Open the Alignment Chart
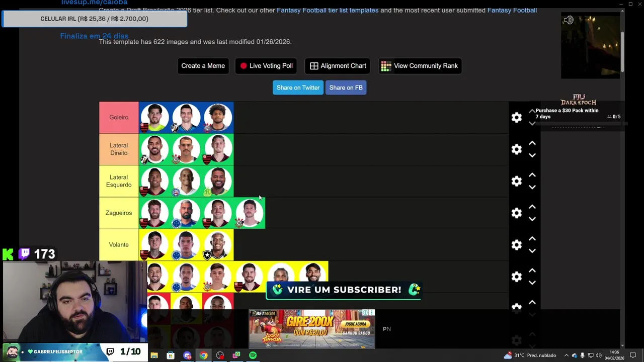644x362 pixels. [338, 66]
